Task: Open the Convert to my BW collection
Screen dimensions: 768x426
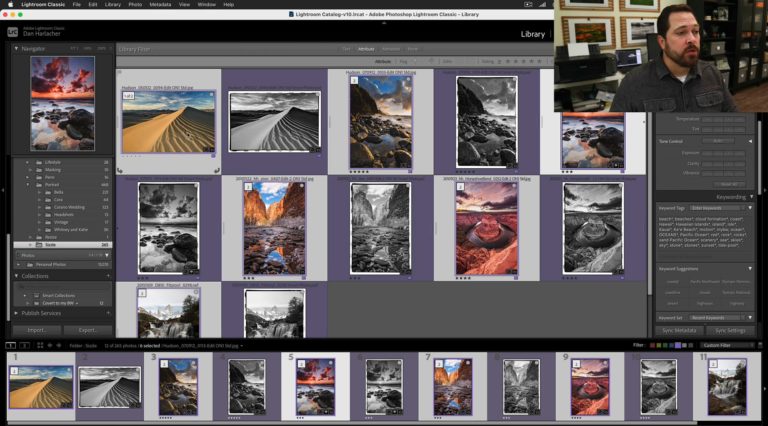Action: pyautogui.click(x=58, y=304)
